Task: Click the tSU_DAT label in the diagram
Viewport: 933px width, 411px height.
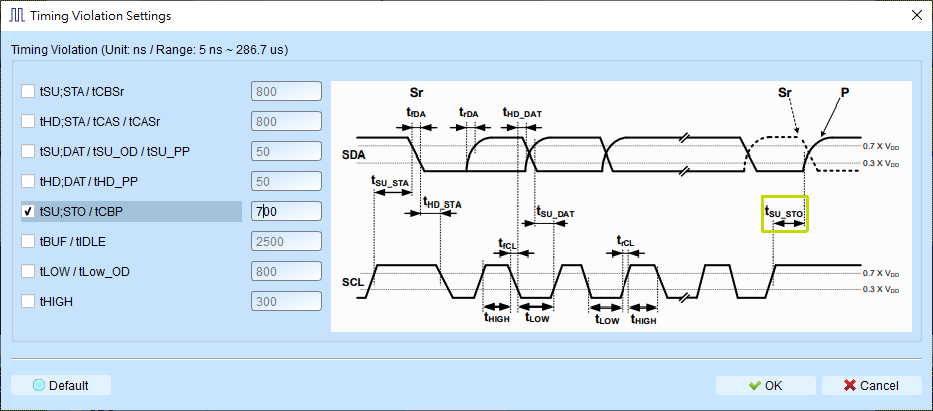Action: click(555, 211)
